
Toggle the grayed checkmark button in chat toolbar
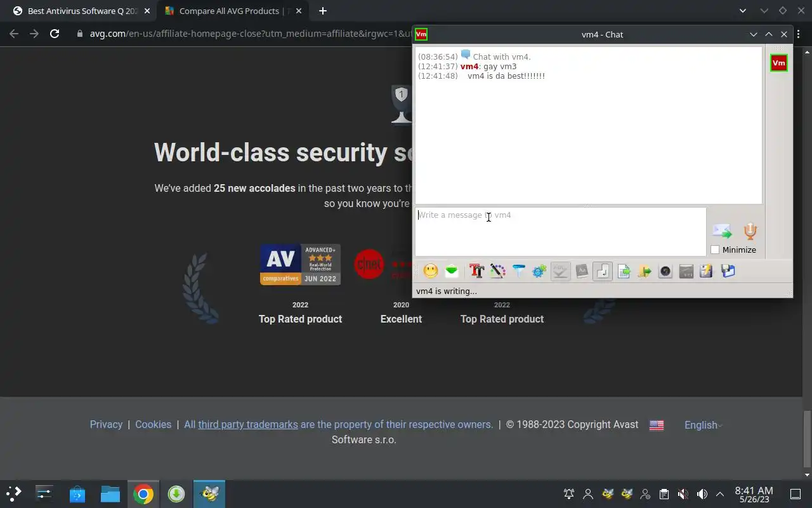(561, 271)
